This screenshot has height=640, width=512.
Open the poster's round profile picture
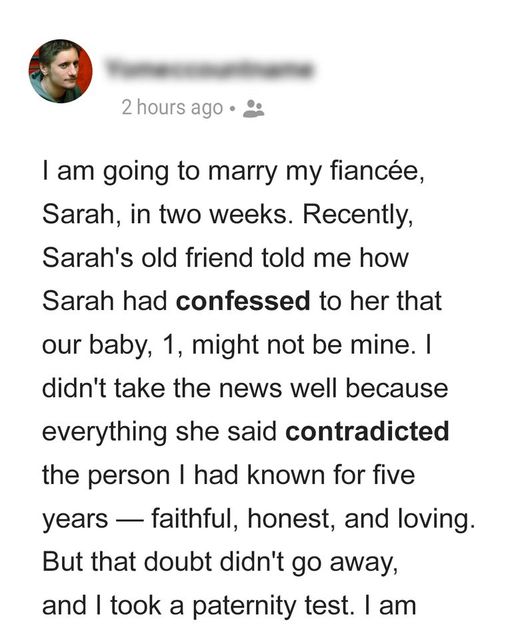[60, 71]
